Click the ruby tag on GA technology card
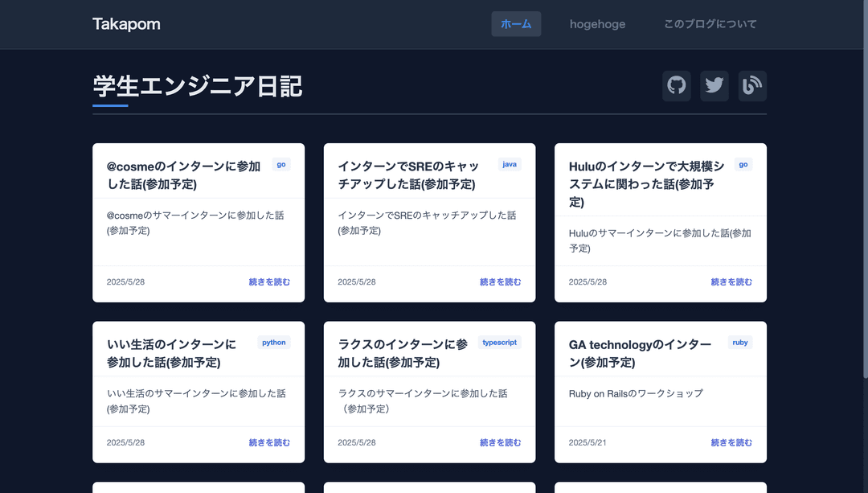This screenshot has height=493, width=868. point(740,343)
